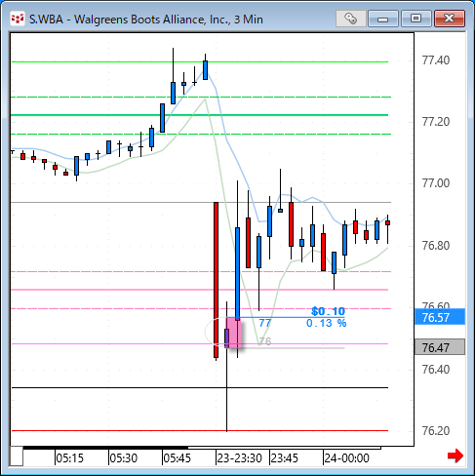The image size is (475, 476).
Task: Click the gray 76.47 price marker
Action: click(440, 347)
